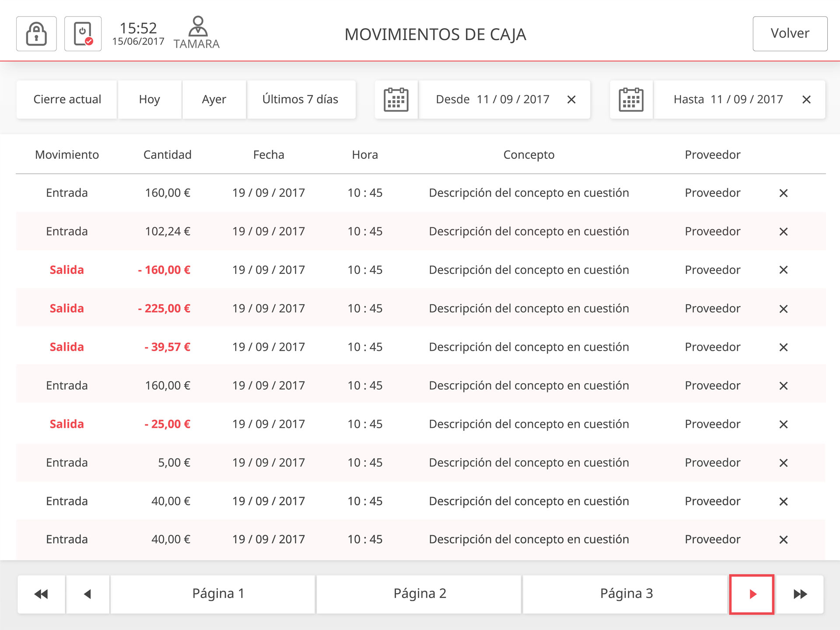Open the Hasta date calendar icon
The image size is (840, 630).
click(x=631, y=100)
